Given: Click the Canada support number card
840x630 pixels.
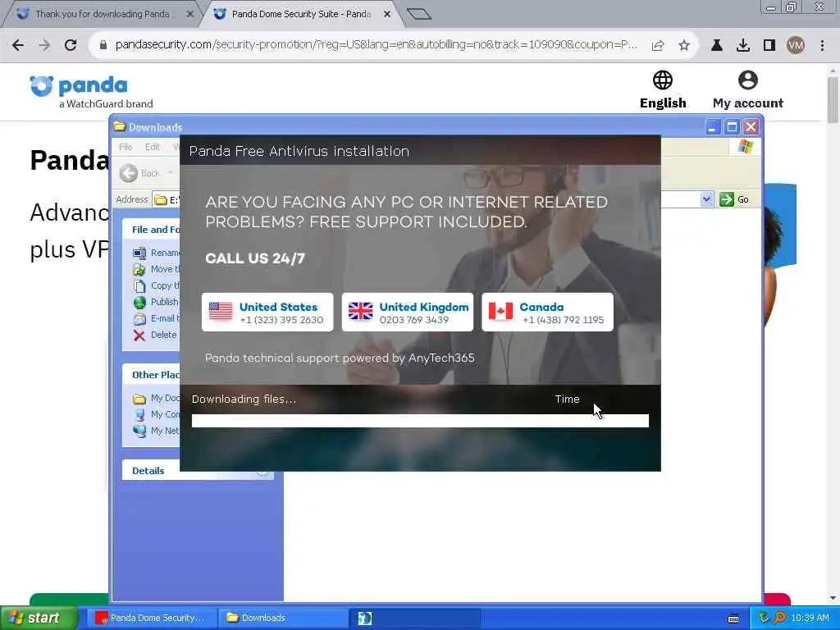Looking at the screenshot, I should [x=547, y=313].
